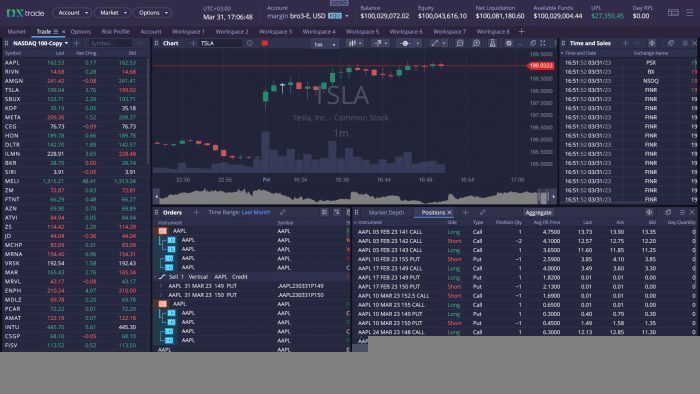Click the watchlist Symbol search field
The image size is (700, 394).
(110, 43)
